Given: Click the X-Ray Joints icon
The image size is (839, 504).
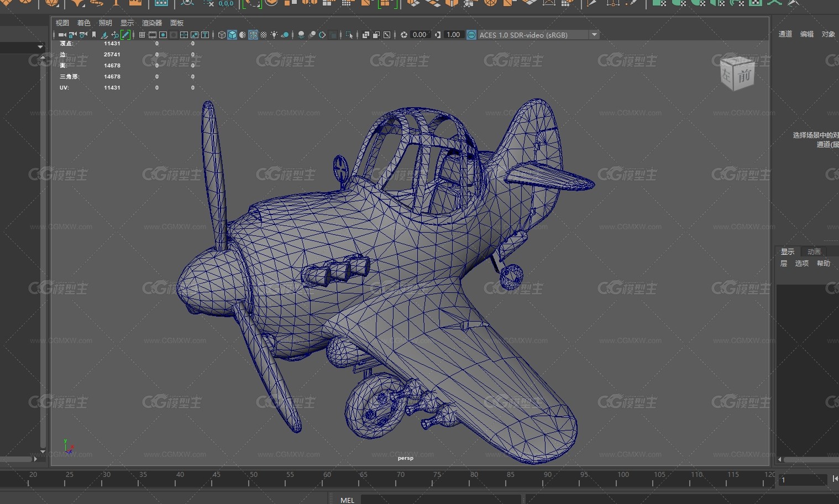Looking at the screenshot, I should coord(387,35).
